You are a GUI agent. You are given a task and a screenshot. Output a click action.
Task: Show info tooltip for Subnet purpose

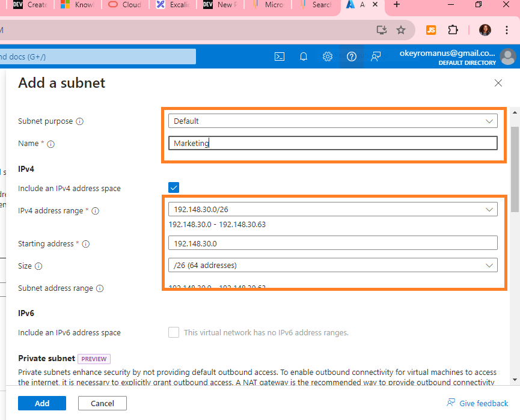point(79,121)
